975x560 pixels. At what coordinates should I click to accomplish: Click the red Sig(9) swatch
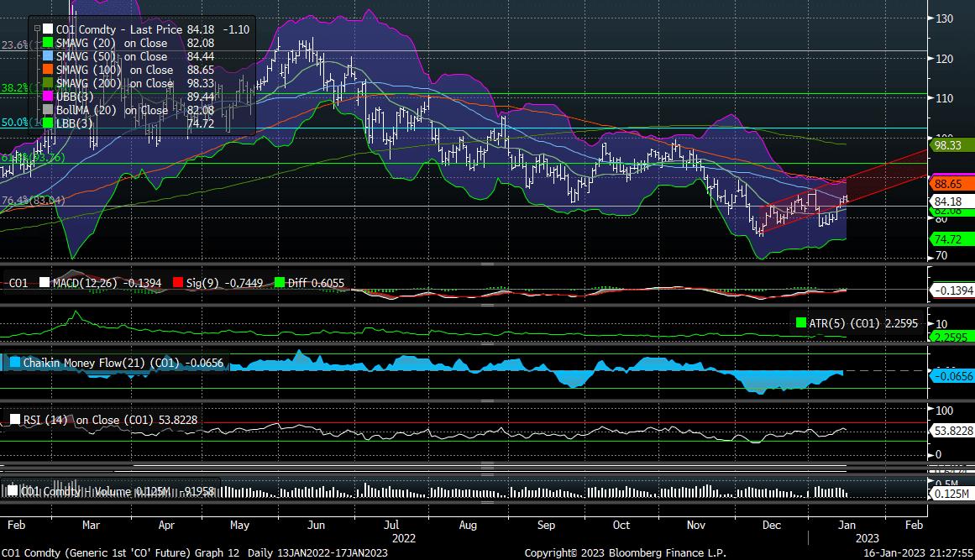point(178,283)
